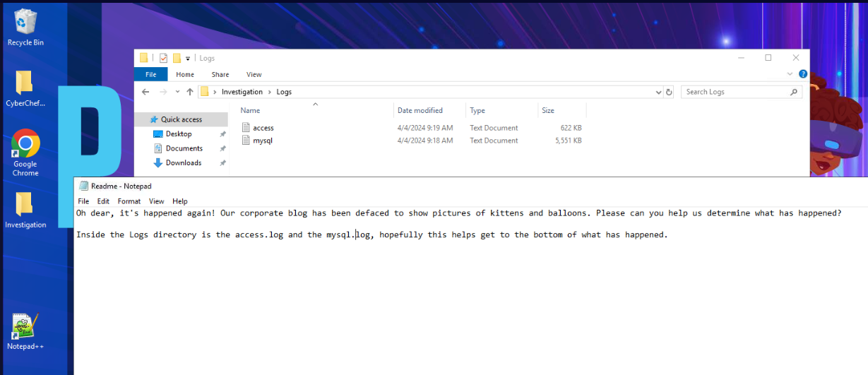Open the Investigation folder on desktop
Image resolution: width=868 pixels, height=375 pixels.
click(25, 210)
